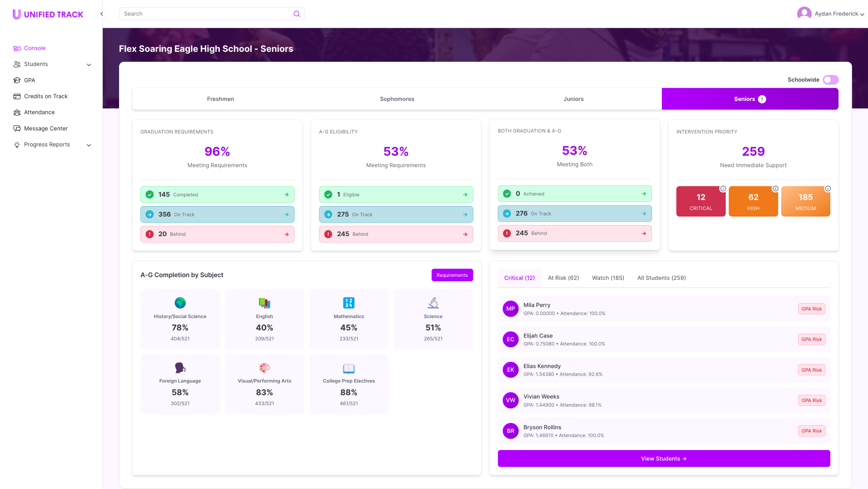Open the Watch (185) tab

(x=608, y=278)
